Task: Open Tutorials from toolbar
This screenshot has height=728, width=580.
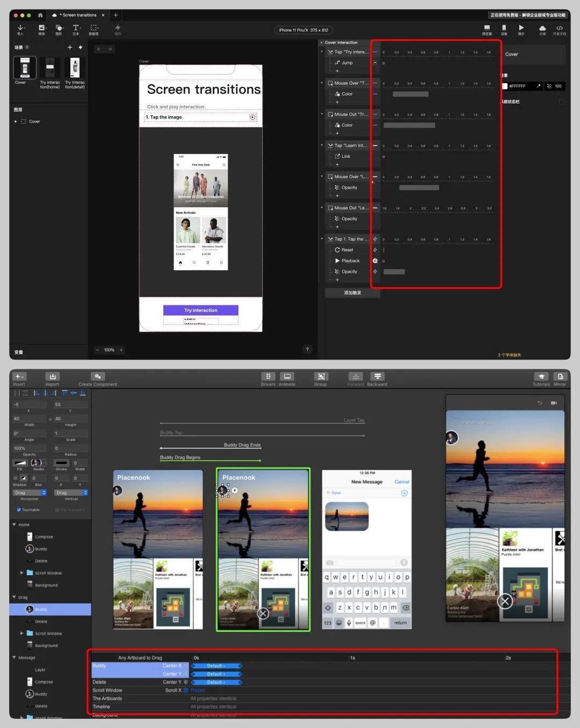Action: pos(541,377)
